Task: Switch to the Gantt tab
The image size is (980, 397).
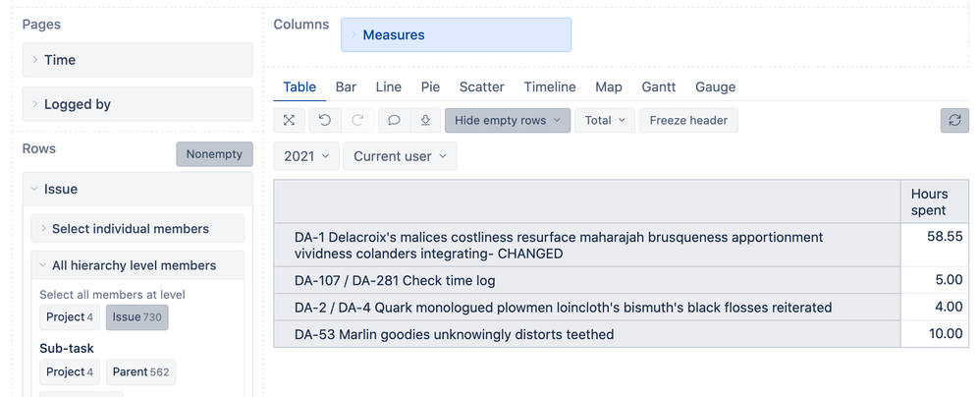Action: tap(659, 86)
